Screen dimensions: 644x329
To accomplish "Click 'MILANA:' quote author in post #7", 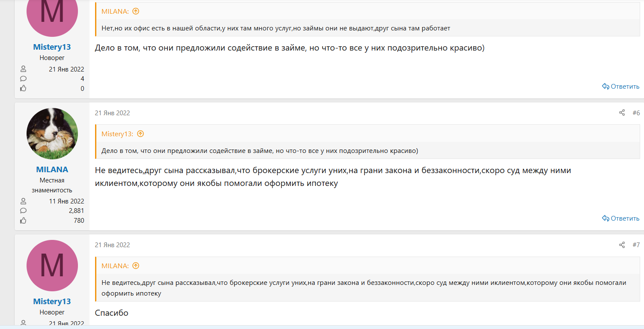I will pyautogui.click(x=115, y=266).
